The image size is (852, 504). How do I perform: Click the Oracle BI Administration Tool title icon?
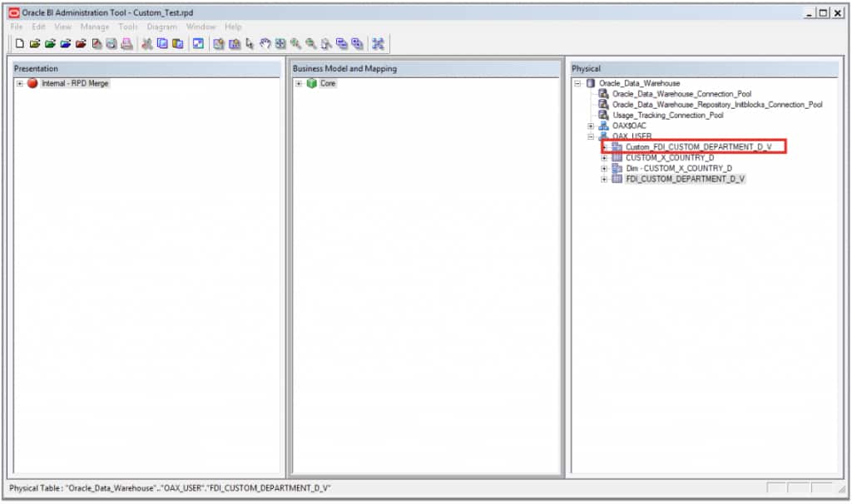[x=13, y=12]
